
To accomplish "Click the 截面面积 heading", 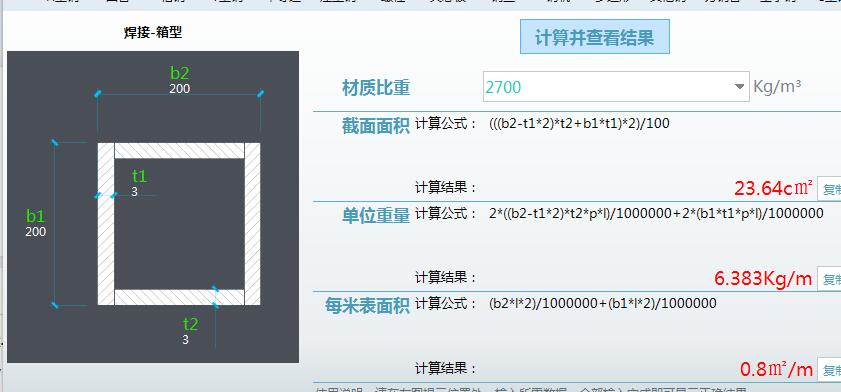I will 376,125.
